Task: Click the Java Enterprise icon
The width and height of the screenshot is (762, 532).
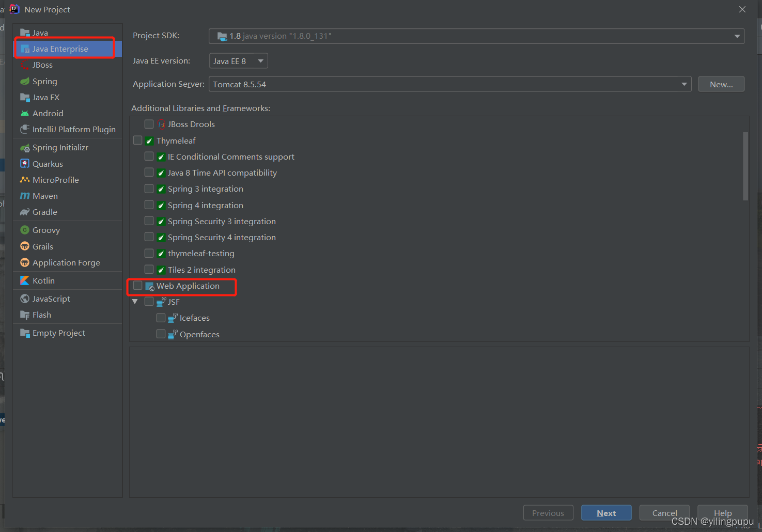Action: [x=25, y=49]
